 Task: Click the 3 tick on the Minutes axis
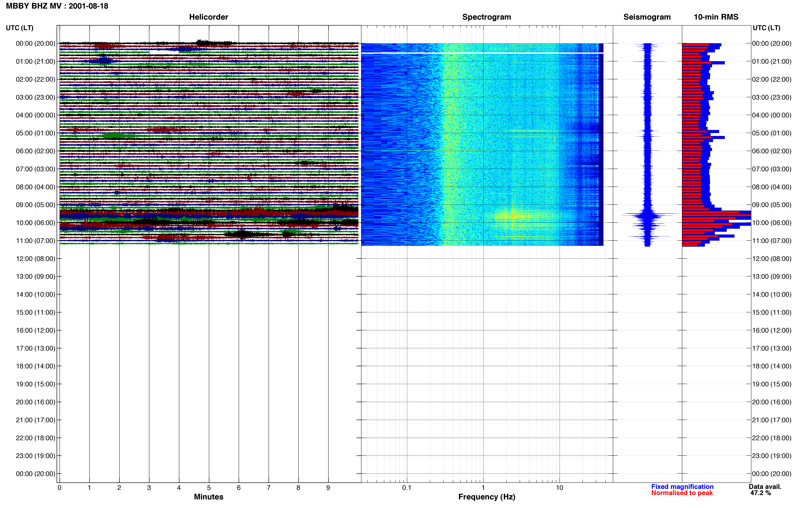click(149, 487)
